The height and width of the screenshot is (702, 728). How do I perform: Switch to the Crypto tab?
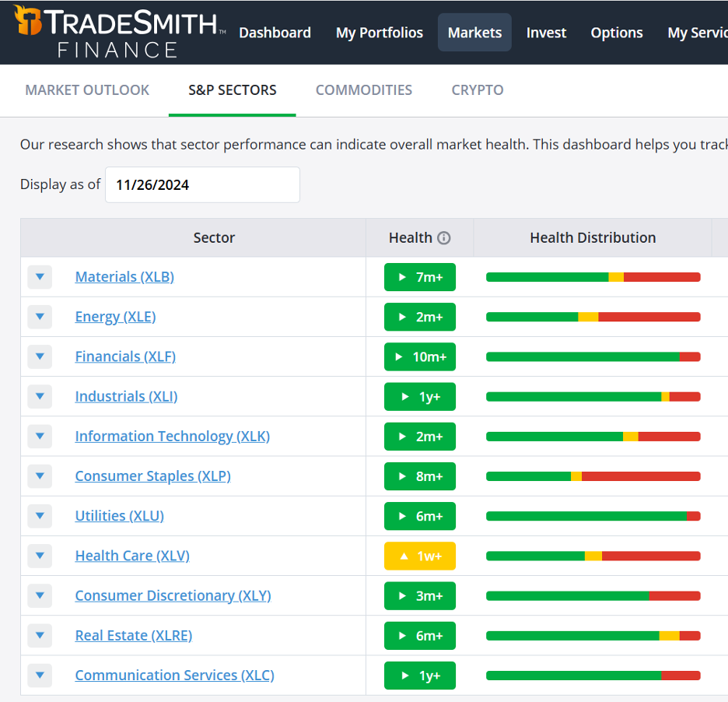(x=478, y=90)
